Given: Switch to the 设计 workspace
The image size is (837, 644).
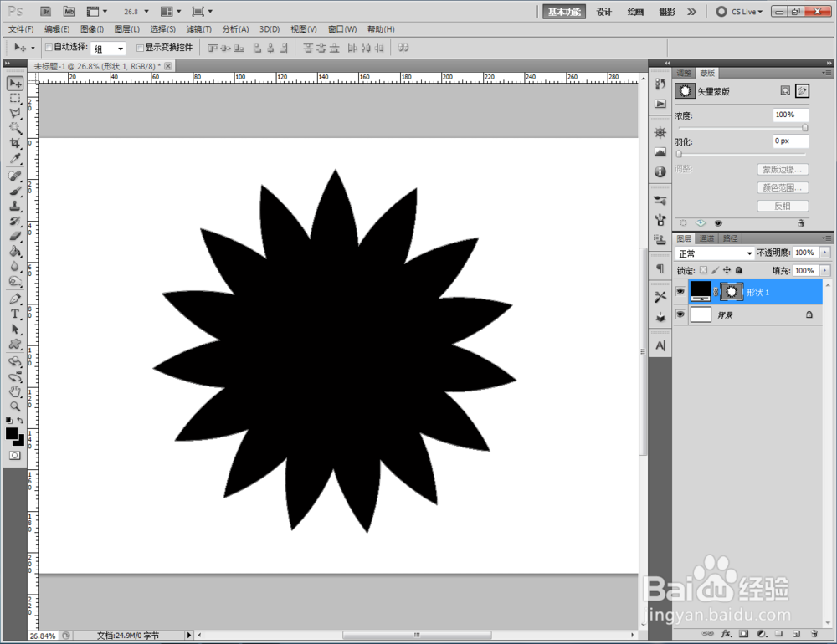Looking at the screenshot, I should coord(603,11).
